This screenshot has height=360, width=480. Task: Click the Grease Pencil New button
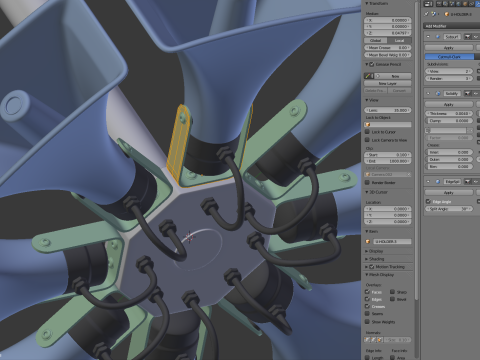click(395, 76)
